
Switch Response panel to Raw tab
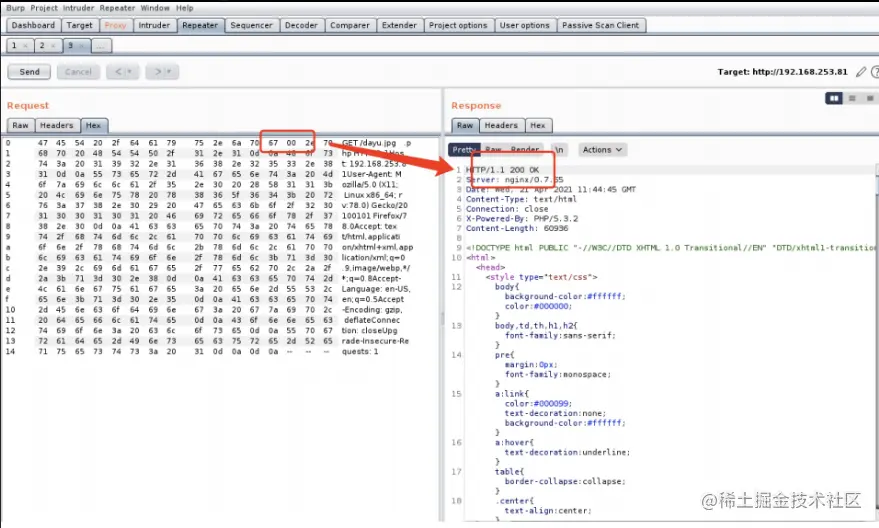pyautogui.click(x=465, y=126)
